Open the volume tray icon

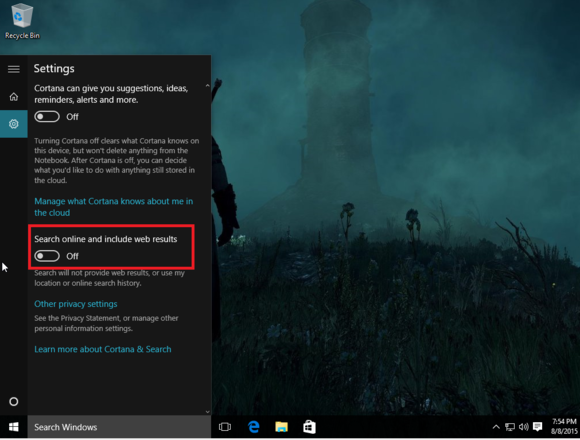[523, 427]
